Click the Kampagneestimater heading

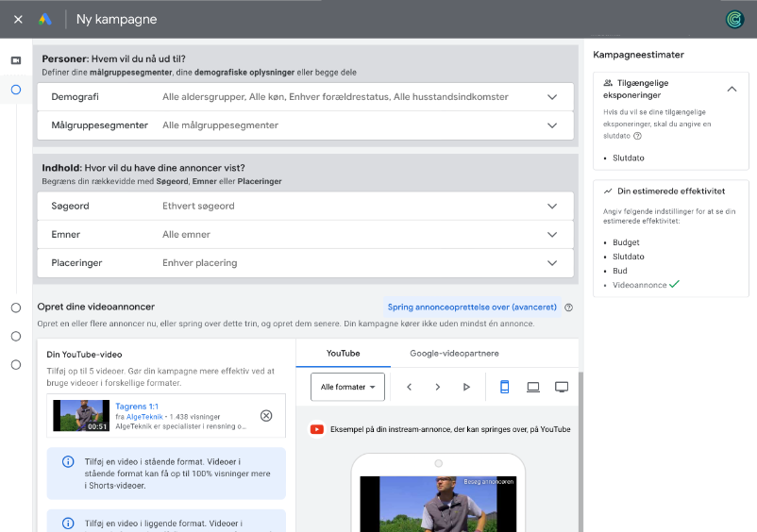pyautogui.click(x=638, y=55)
